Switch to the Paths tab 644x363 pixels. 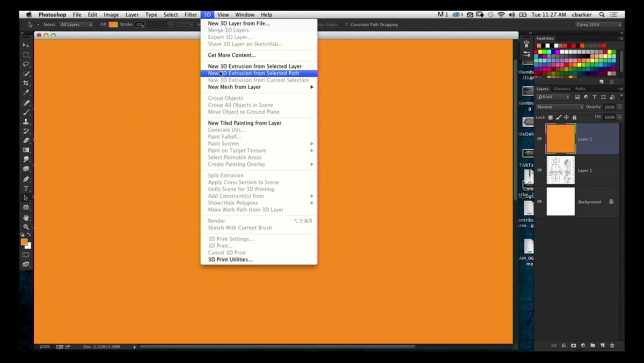click(580, 89)
